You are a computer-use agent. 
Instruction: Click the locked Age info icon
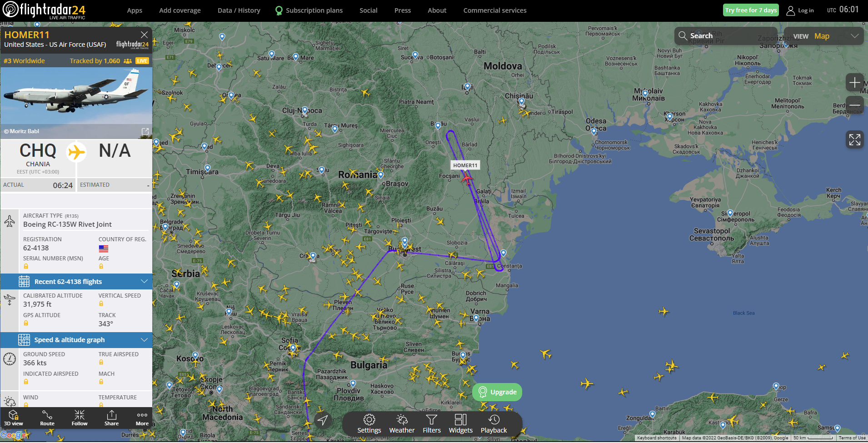pos(101,267)
